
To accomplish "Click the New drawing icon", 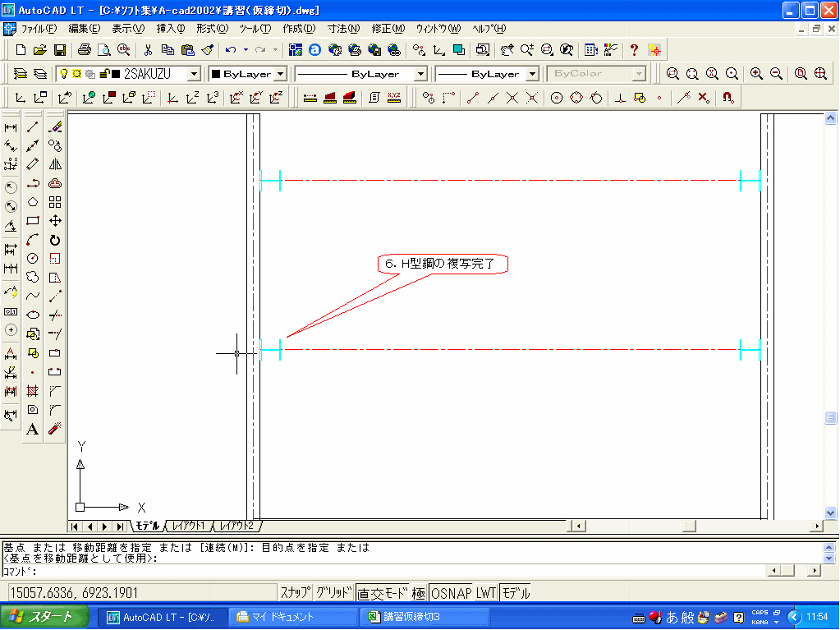I will pyautogui.click(x=21, y=50).
